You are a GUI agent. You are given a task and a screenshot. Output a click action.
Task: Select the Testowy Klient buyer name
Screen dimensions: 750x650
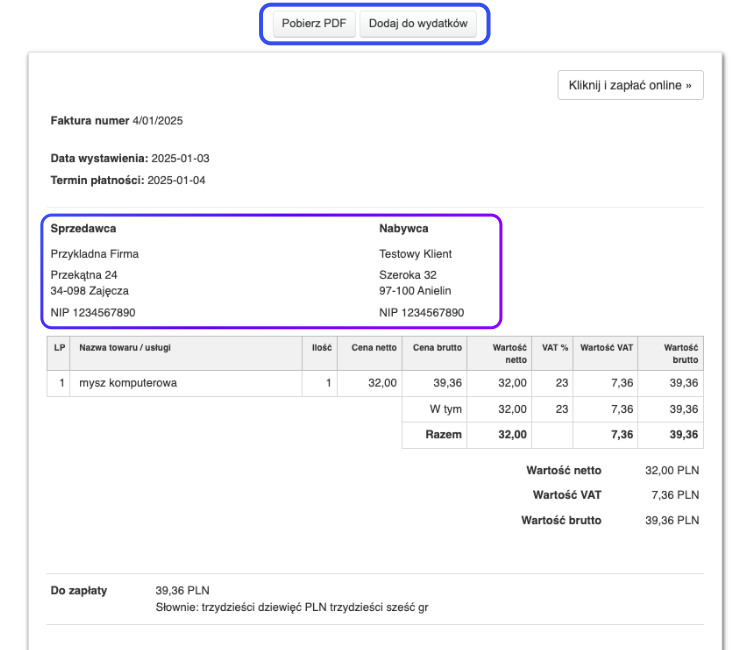[415, 254]
